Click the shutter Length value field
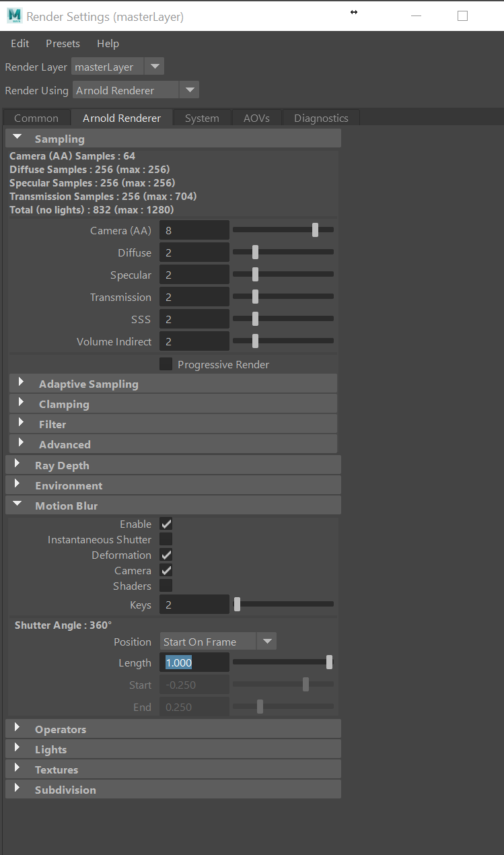Viewport: 504px width, 855px height. coord(194,662)
